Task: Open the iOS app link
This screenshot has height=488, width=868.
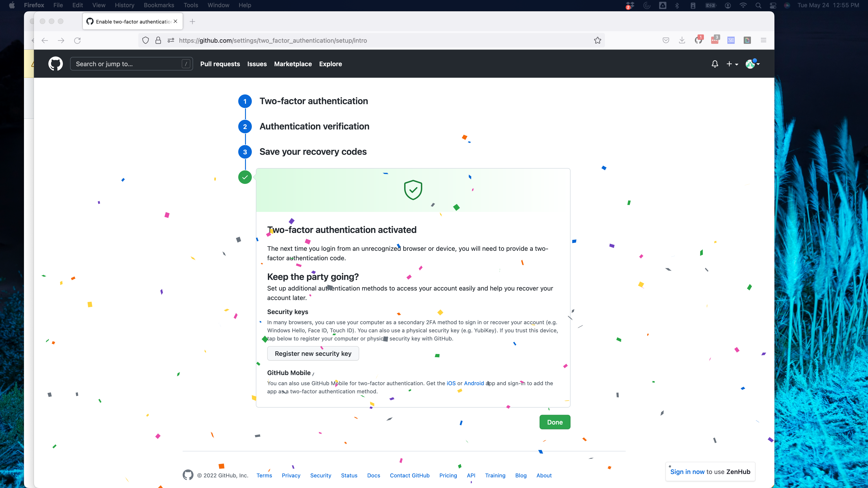Action: 451,383
